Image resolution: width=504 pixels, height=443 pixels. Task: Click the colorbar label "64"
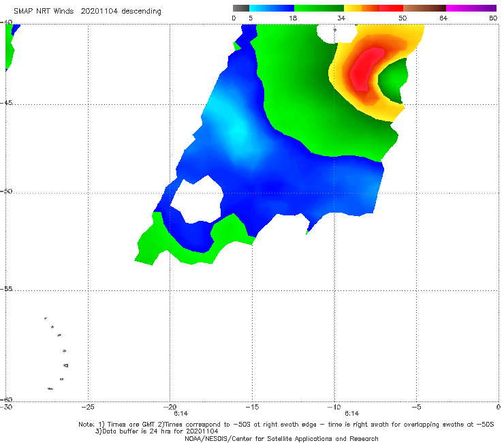pyautogui.click(x=443, y=18)
